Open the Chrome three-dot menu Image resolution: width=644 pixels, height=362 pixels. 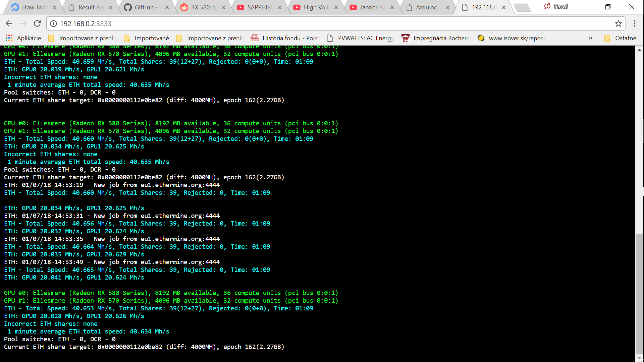tap(634, 23)
